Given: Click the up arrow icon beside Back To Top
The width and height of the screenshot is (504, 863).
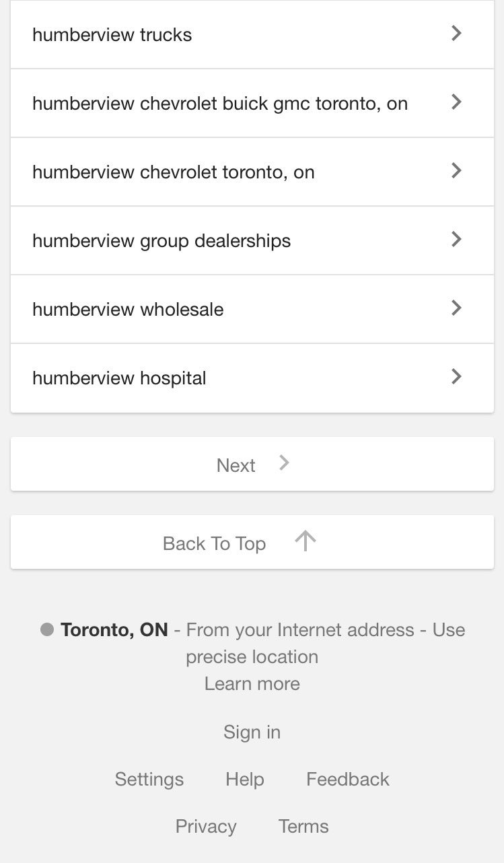Looking at the screenshot, I should point(305,541).
